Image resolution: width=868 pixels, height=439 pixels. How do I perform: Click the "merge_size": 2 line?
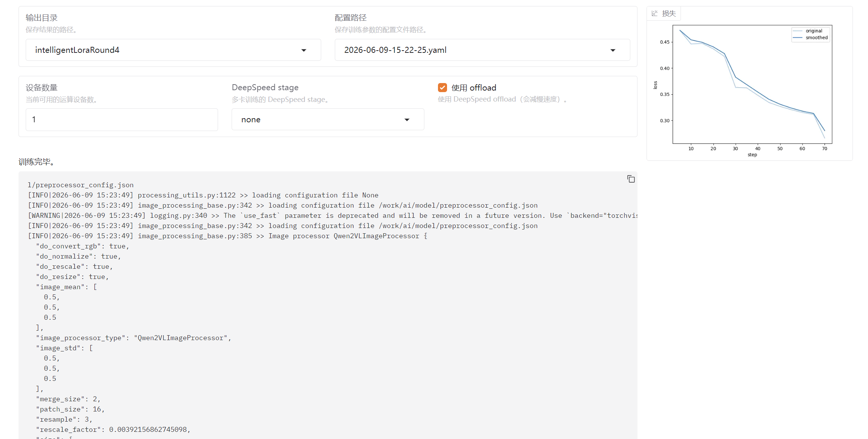(68, 399)
